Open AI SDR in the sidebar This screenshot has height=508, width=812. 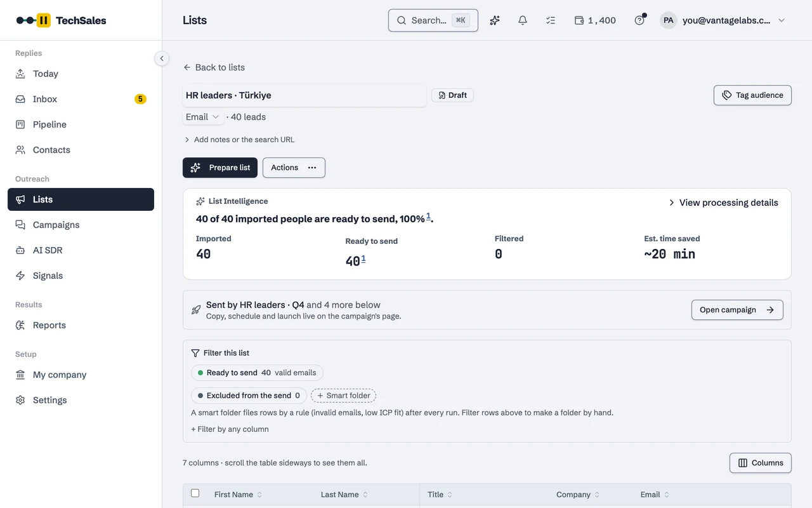[x=81, y=250]
